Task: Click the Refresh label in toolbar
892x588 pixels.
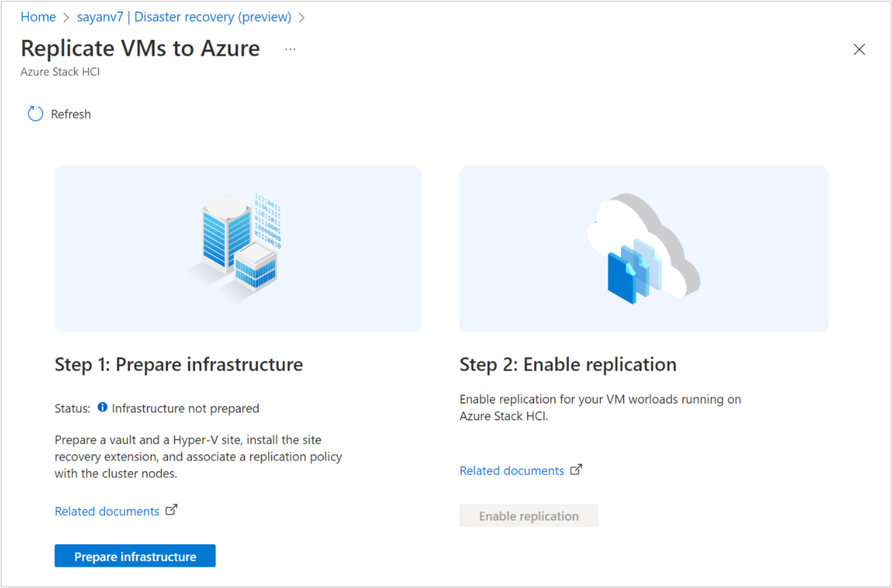Action: [71, 114]
